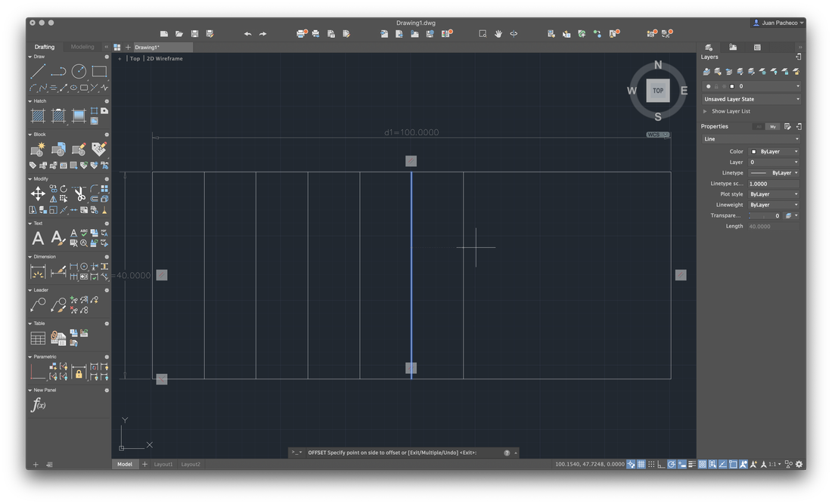
Task: Open the Create Block tool
Action: tap(38, 150)
